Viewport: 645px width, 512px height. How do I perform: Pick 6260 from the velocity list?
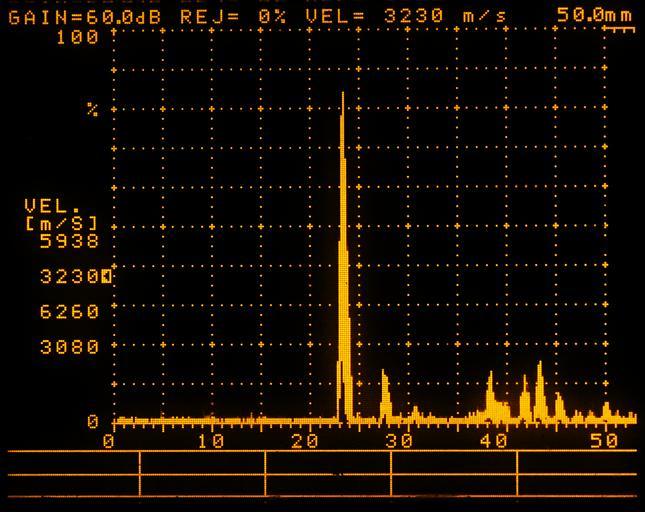point(69,312)
